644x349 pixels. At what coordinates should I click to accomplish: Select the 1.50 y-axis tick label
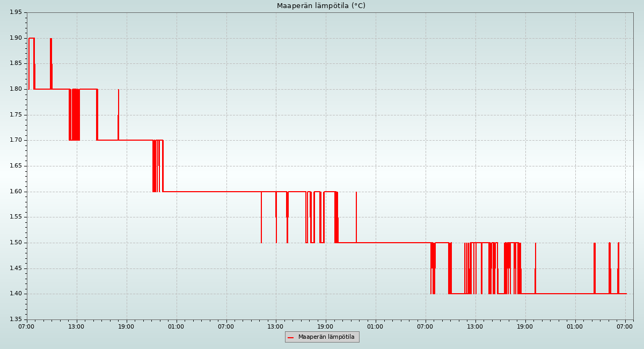[16, 243]
